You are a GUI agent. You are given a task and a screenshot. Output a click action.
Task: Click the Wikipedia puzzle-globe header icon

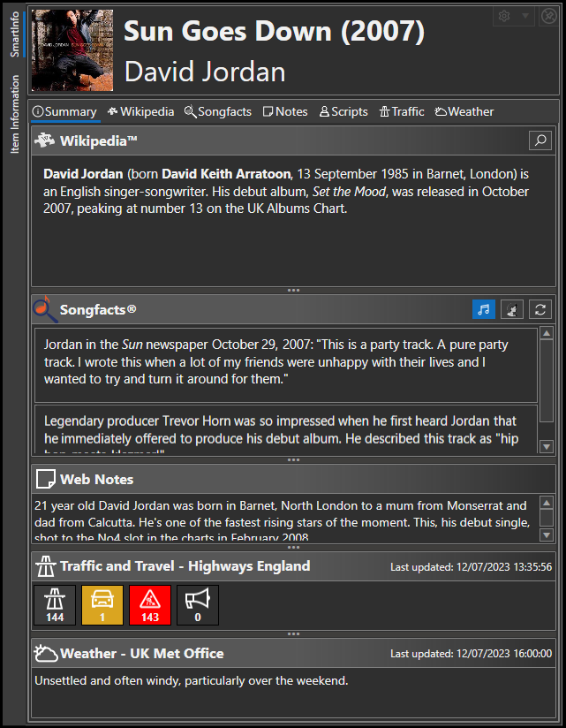44,140
